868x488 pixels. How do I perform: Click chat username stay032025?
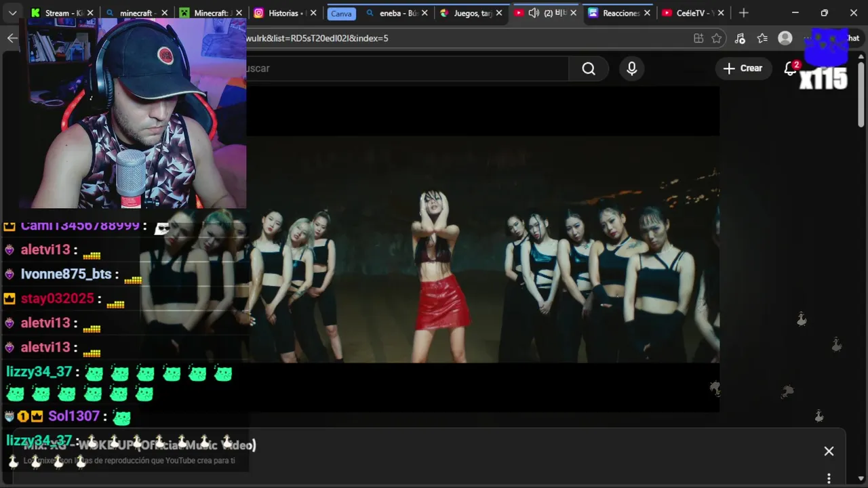[57, 298]
